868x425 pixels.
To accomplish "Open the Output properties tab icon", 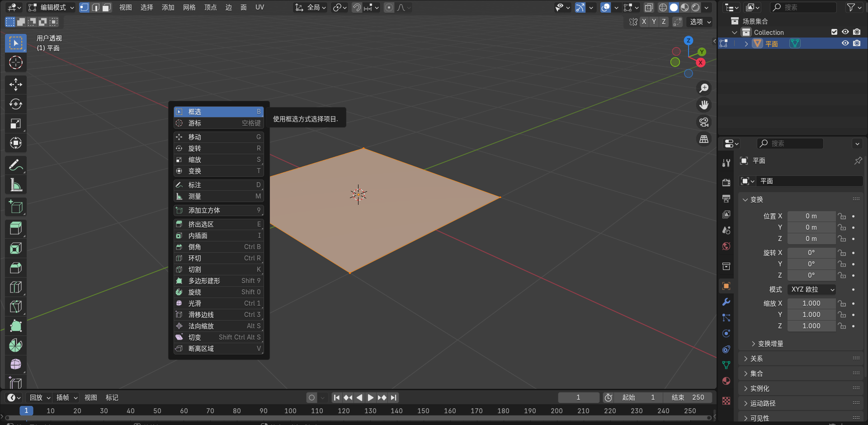I will point(726,198).
